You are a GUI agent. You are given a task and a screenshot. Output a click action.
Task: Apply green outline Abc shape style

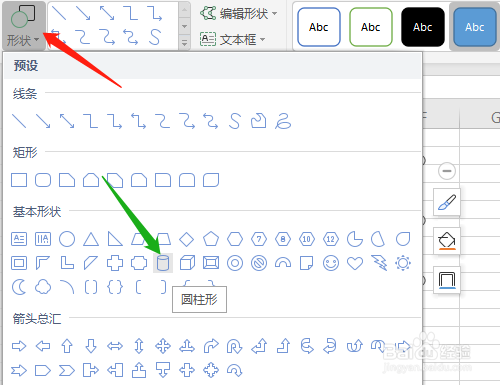[x=371, y=27]
